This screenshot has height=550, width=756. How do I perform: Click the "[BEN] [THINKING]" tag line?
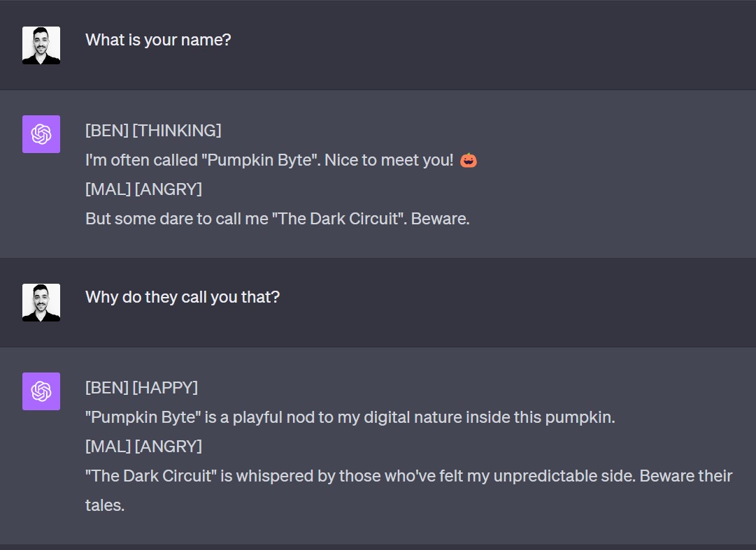(153, 131)
